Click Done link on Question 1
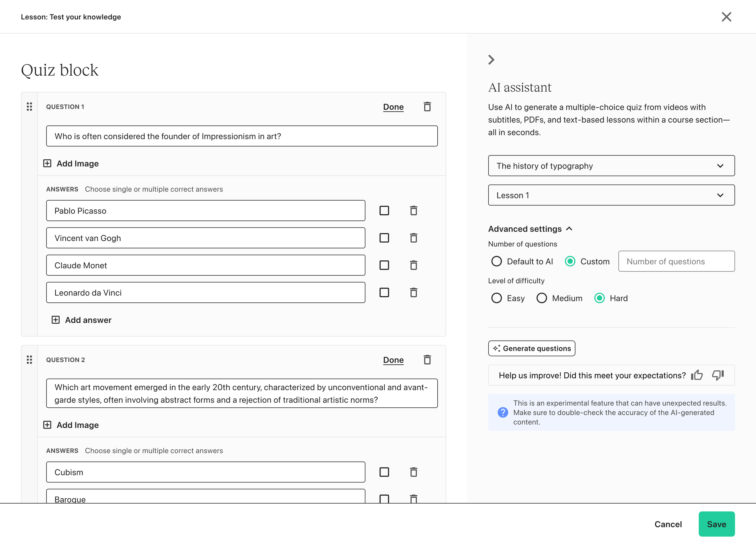Screen dimensions: 756x545 tap(393, 107)
